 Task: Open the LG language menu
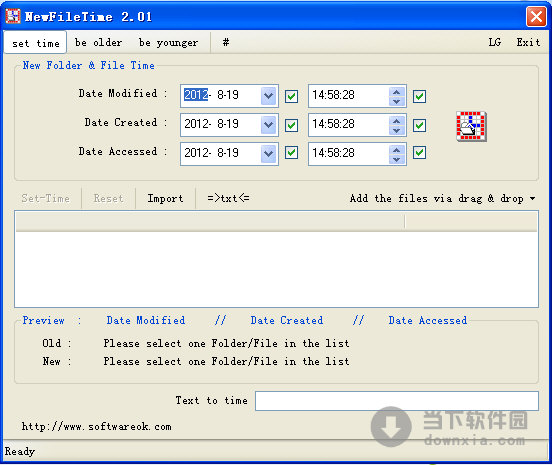click(x=495, y=43)
